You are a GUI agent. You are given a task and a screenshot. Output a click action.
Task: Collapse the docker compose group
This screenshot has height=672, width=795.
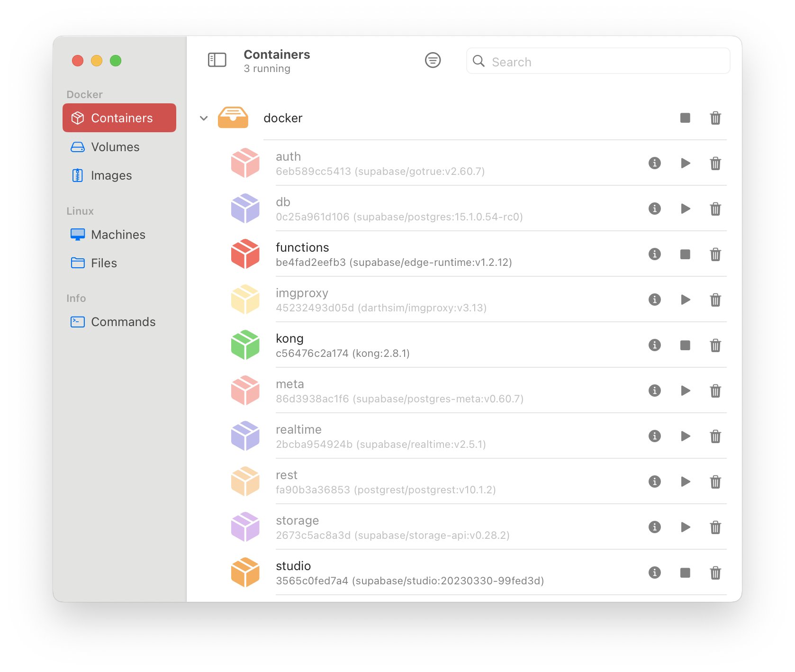click(x=204, y=118)
